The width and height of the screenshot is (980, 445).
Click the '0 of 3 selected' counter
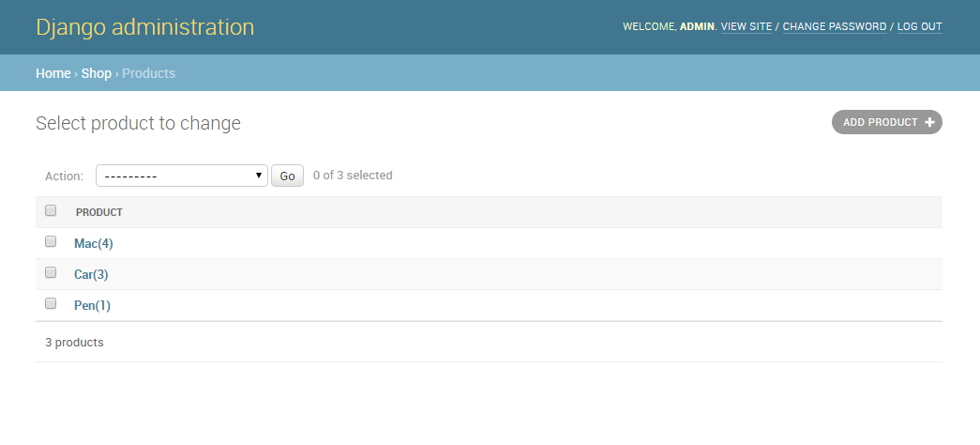coord(353,176)
